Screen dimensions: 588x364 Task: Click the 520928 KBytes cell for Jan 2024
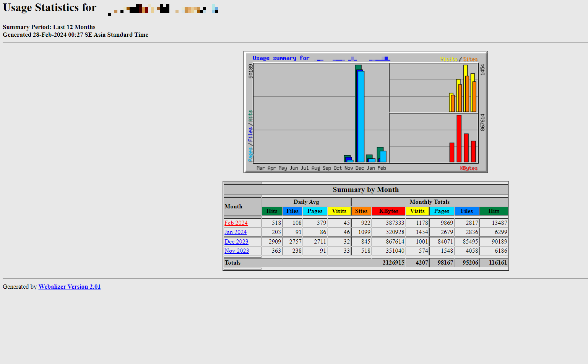[x=388, y=232]
